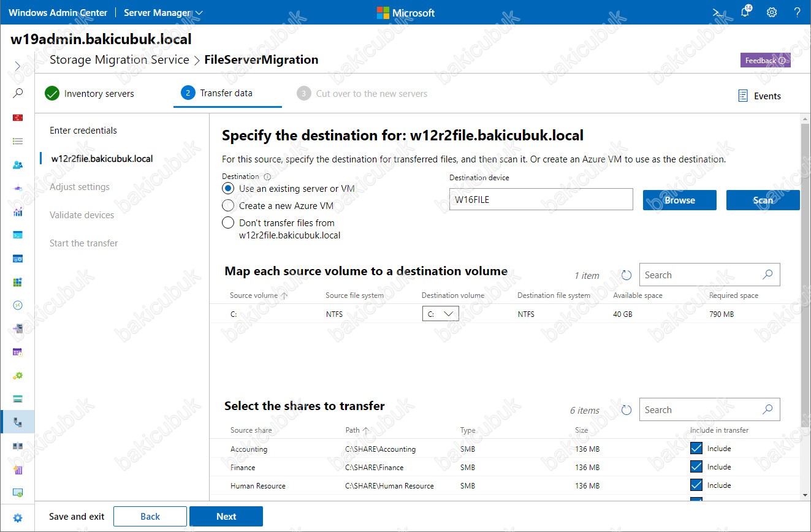Open the Network tool in sidebar
The width and height of the screenshot is (811, 532).
click(x=18, y=188)
